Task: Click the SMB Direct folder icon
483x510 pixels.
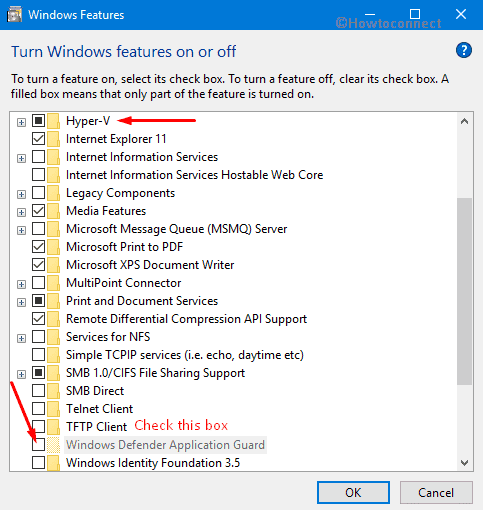Action: point(53,391)
